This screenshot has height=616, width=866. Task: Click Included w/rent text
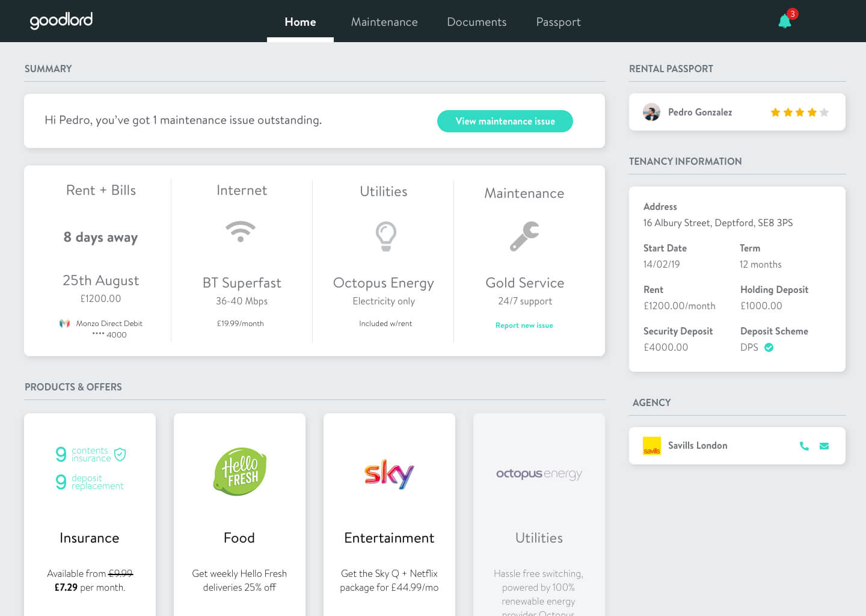click(x=385, y=324)
